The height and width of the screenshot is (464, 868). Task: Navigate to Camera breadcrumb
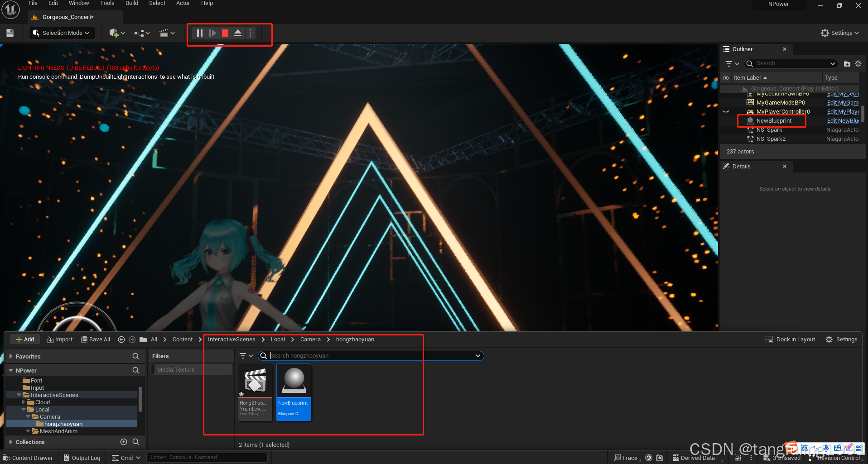310,340
